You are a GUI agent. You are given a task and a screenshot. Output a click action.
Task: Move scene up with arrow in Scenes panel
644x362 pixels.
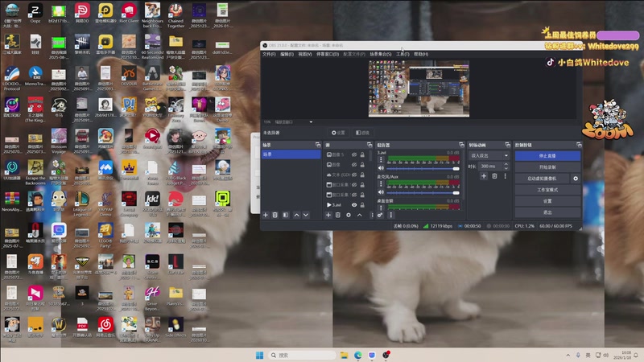pos(296,215)
